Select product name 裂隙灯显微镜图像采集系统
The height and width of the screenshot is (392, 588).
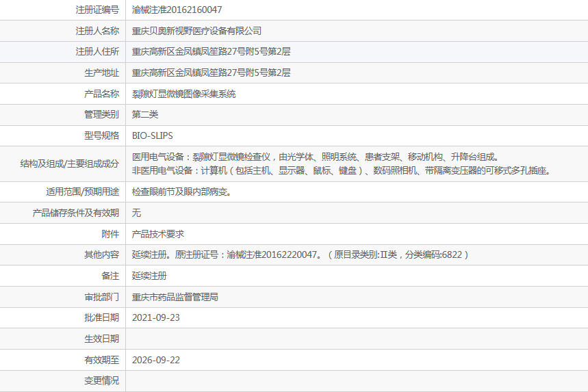click(183, 94)
